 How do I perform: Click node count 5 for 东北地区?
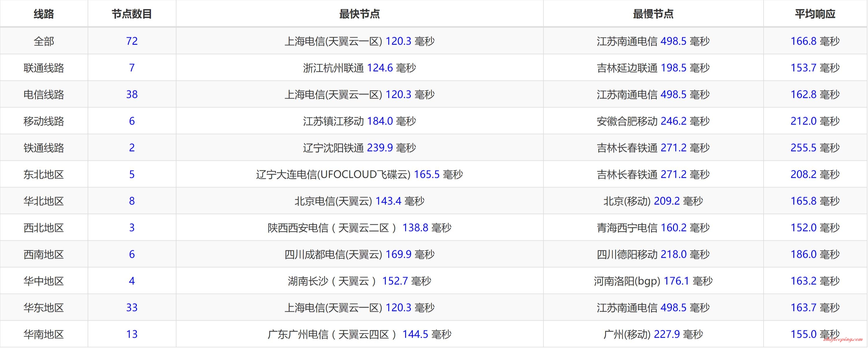[x=132, y=174]
